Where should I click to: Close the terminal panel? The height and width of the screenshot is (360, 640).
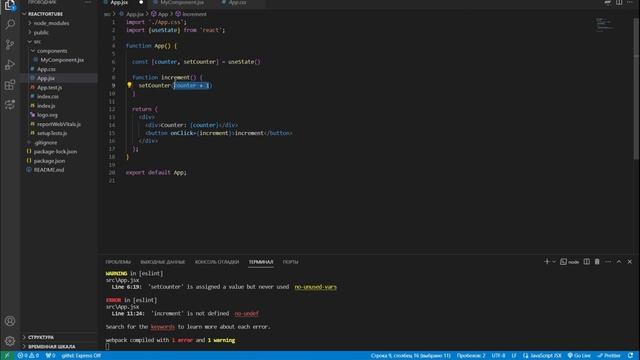(x=629, y=262)
